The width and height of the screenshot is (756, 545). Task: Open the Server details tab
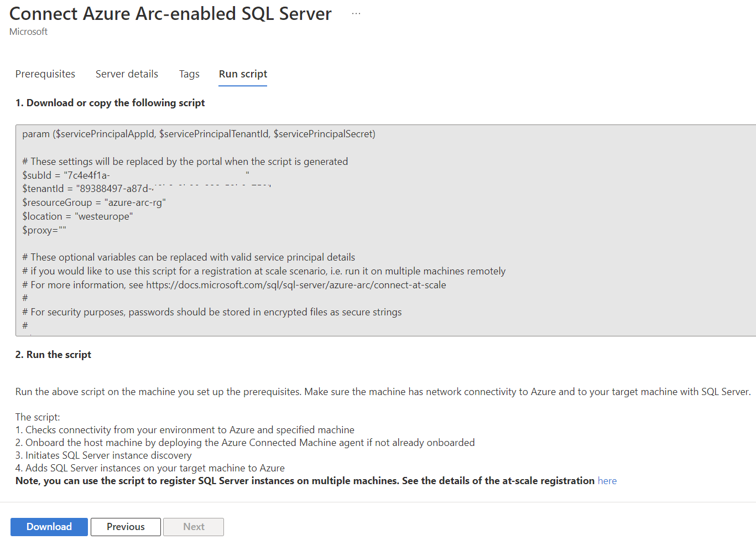click(127, 74)
